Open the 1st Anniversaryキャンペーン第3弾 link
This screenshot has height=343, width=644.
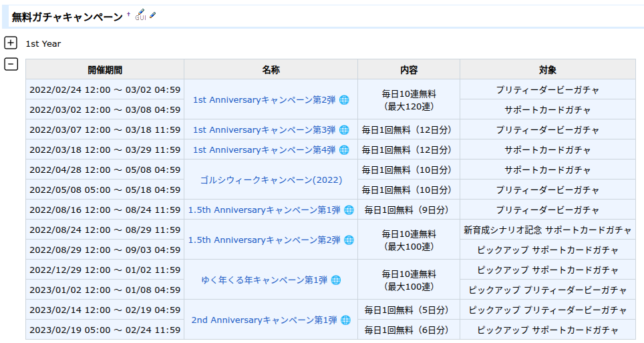coord(264,129)
